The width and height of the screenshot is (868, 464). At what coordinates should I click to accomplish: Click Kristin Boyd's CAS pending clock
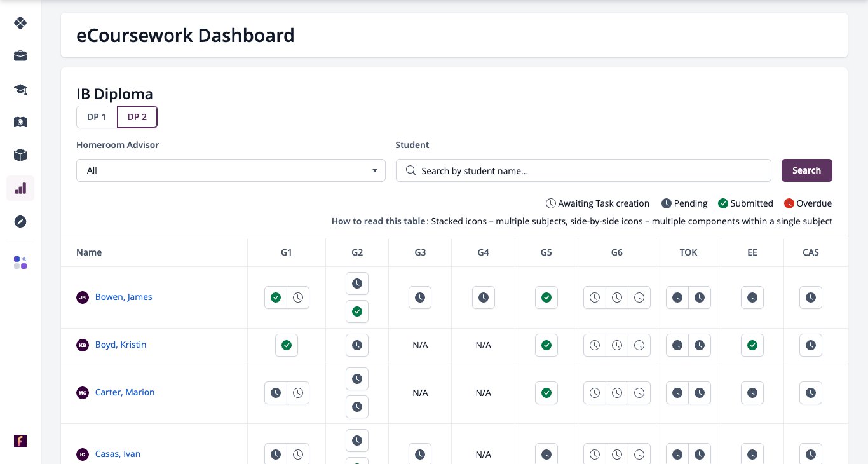point(811,345)
